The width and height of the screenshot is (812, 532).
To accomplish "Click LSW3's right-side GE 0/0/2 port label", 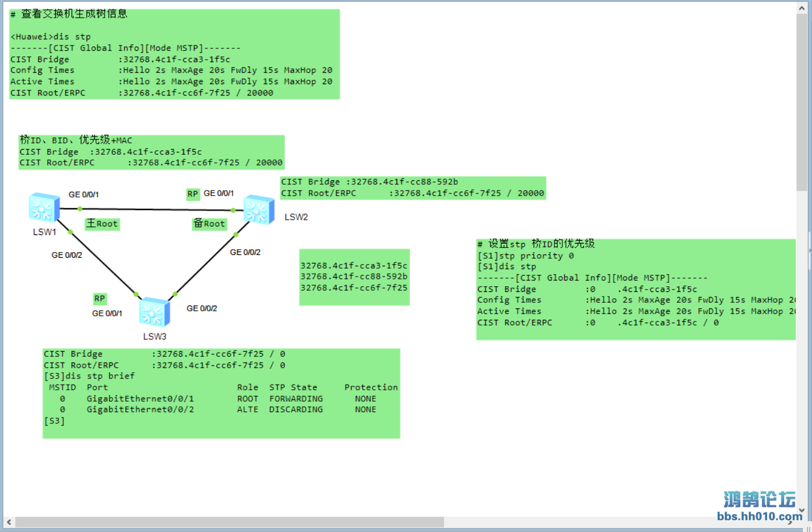I will [x=202, y=308].
